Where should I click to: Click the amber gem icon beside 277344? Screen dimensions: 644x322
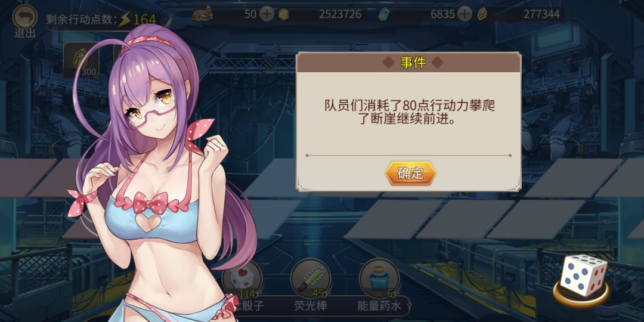pyautogui.click(x=482, y=15)
